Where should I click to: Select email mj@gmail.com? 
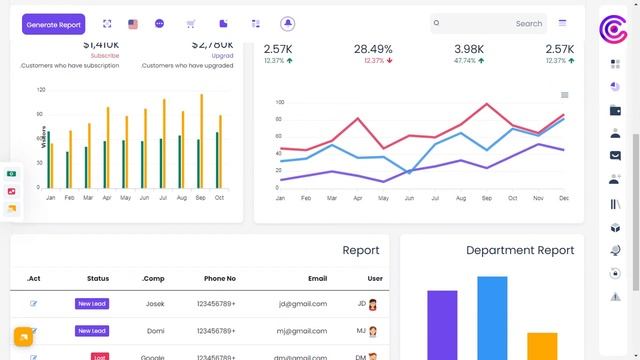coord(302,331)
